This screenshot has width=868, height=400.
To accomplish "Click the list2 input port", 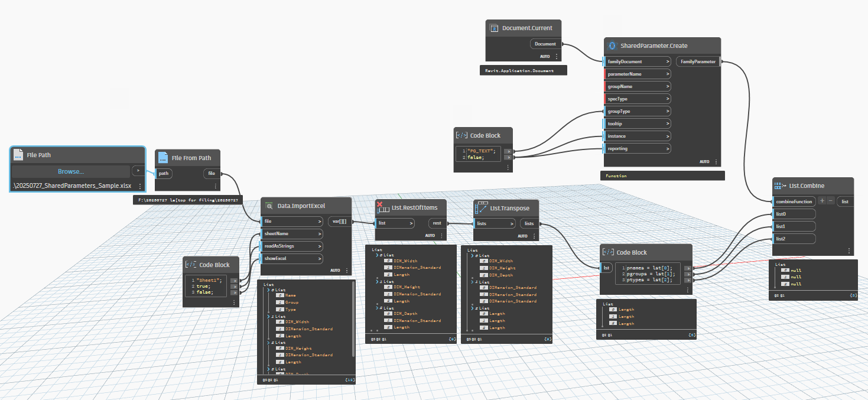I will coord(794,239).
